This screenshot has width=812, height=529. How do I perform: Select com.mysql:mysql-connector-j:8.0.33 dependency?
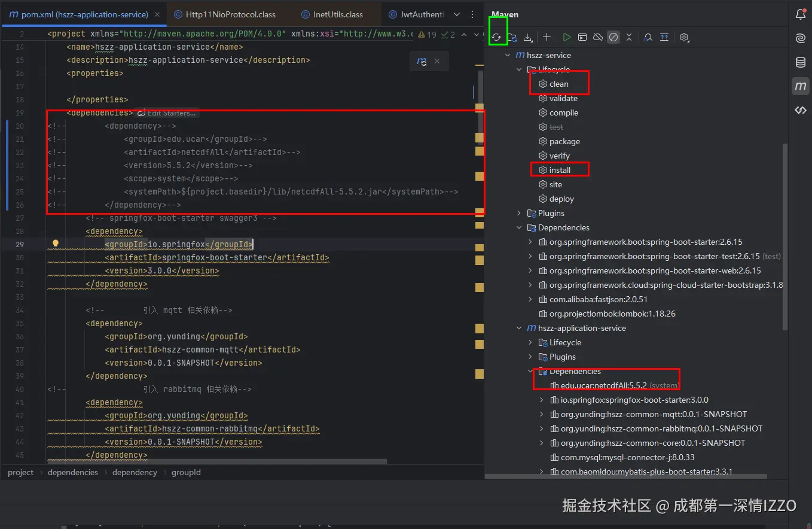[x=627, y=457]
